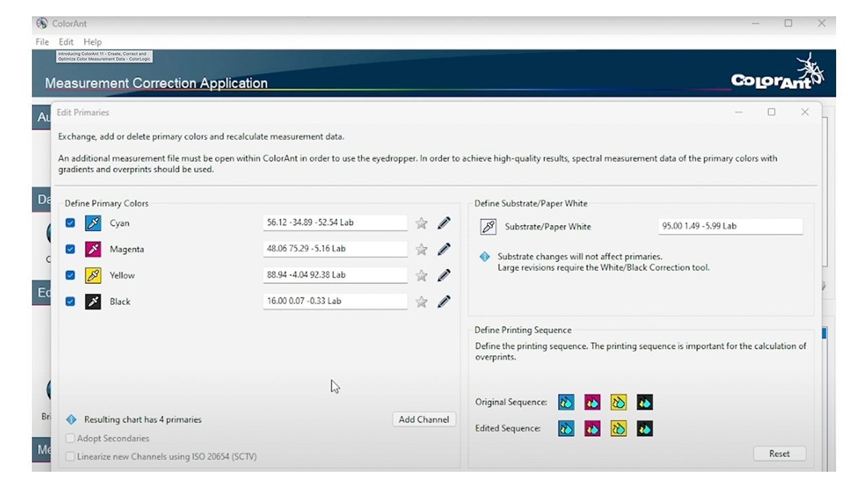Minimize the Edit Primaries dialog
868x488 pixels.
[x=738, y=113]
